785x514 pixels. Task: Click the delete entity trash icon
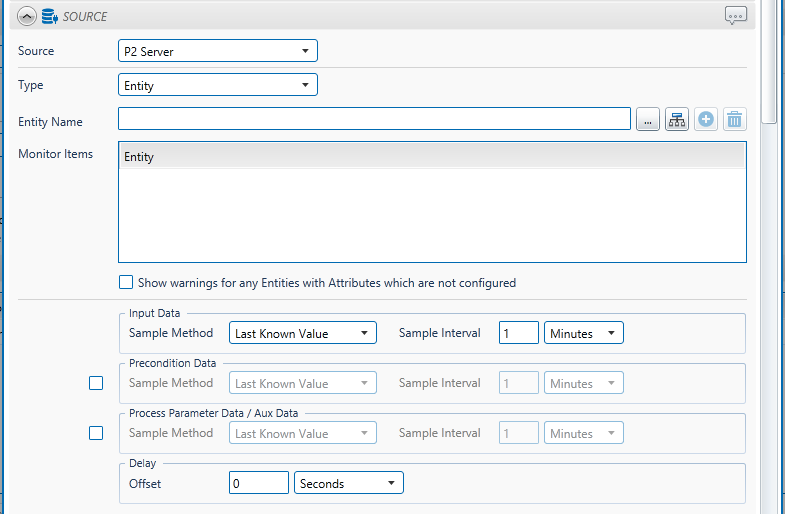click(734, 120)
